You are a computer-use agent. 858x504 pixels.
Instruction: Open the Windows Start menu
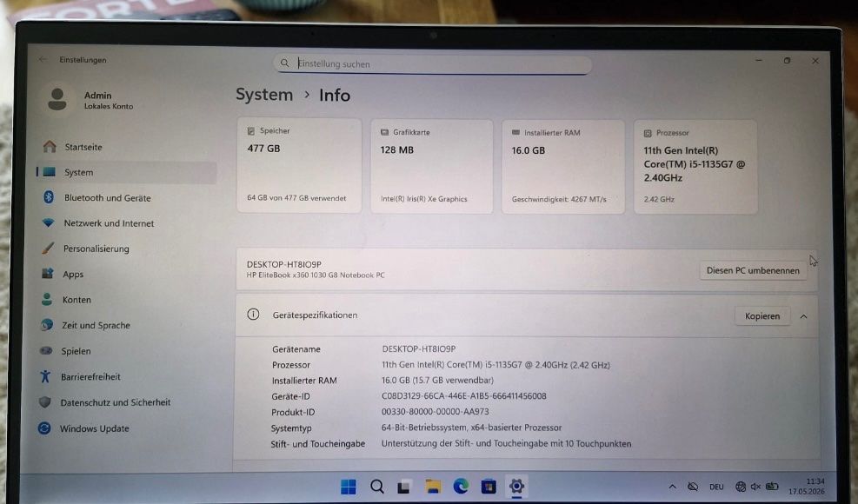coord(348,487)
